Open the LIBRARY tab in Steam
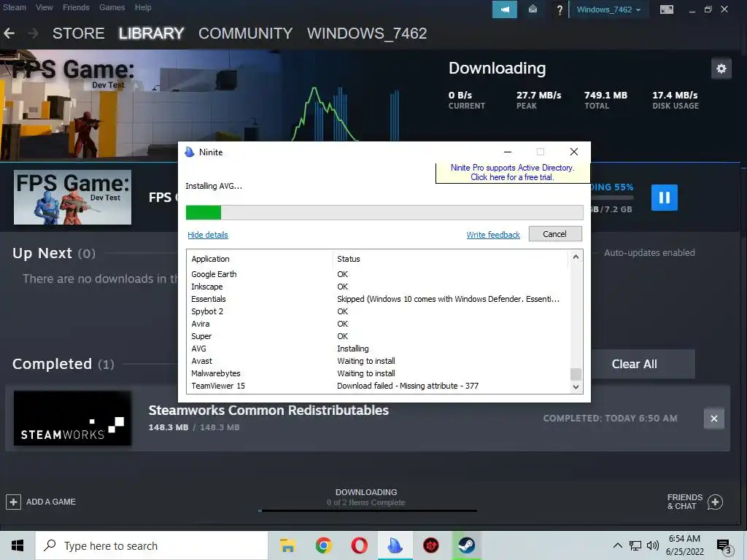 pos(151,34)
